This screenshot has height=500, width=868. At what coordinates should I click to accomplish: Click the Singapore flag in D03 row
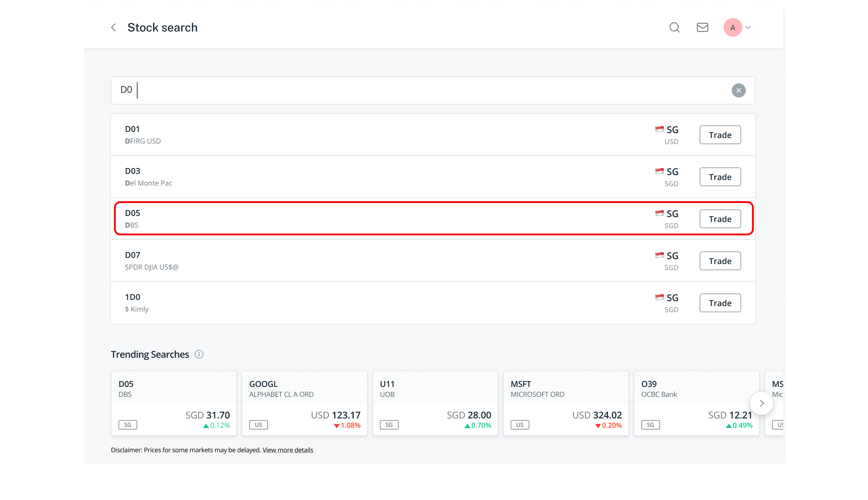[x=659, y=171]
